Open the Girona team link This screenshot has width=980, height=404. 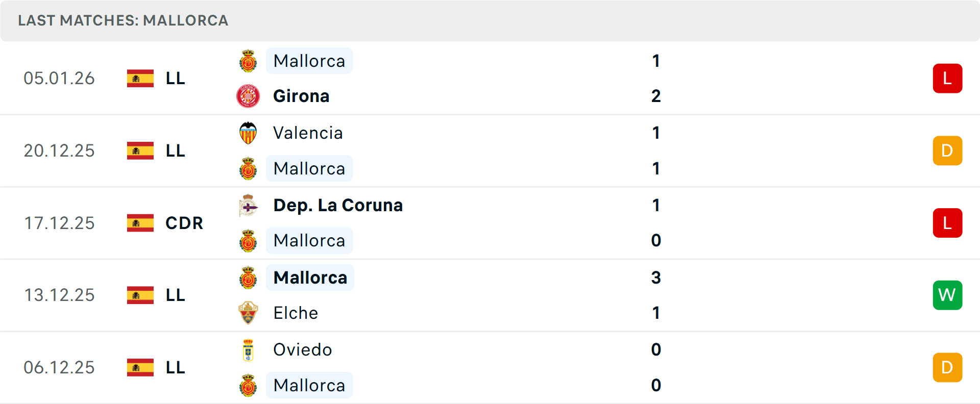(301, 96)
